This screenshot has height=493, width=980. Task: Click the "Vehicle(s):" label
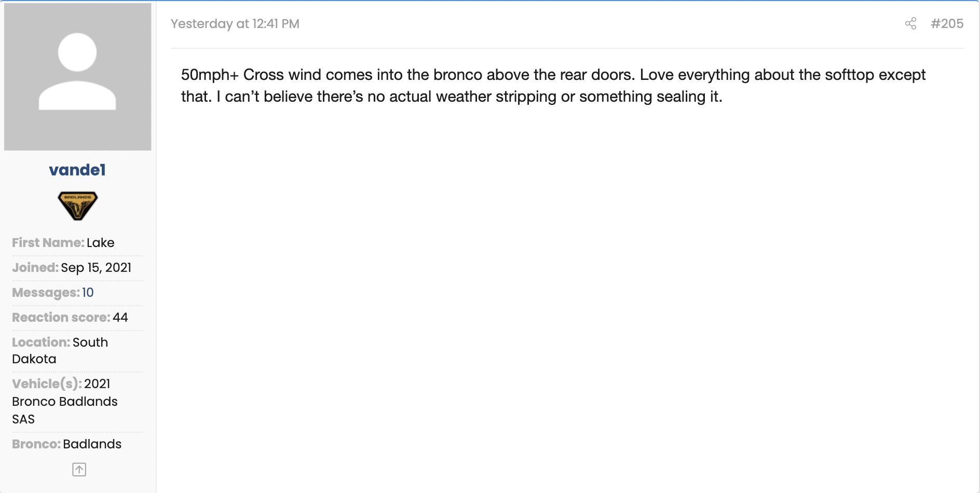click(x=47, y=384)
